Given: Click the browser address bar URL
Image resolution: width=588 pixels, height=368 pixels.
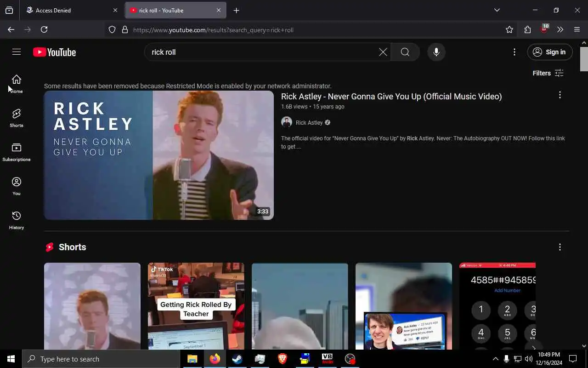Looking at the screenshot, I should pyautogui.click(x=213, y=30).
